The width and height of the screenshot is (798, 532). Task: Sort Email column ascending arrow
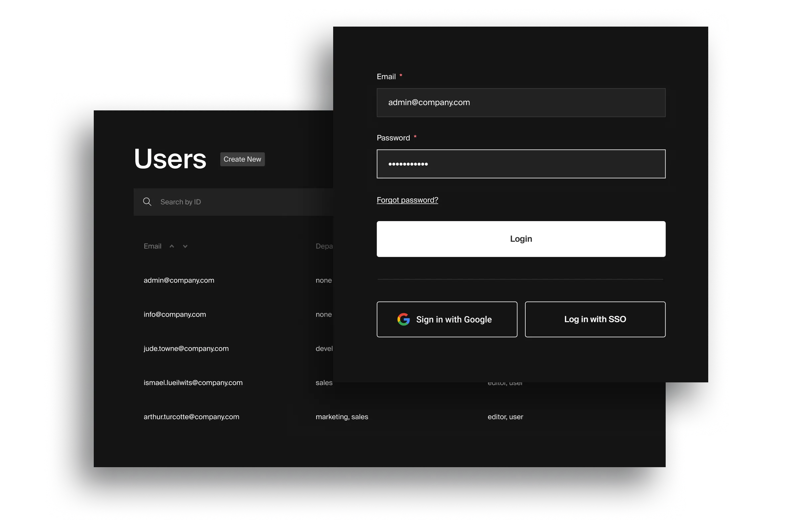pos(172,246)
